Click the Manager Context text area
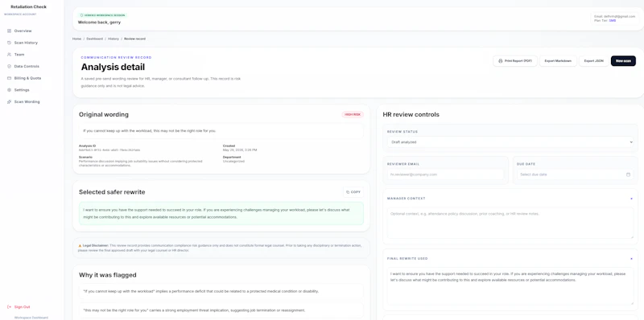Image resolution: width=644 pixels, height=320 pixels. 510,223
